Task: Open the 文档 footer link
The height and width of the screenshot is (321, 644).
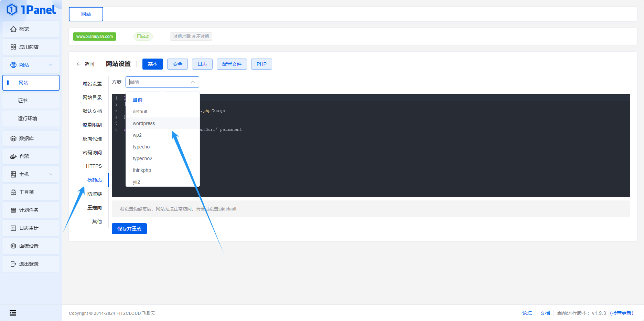Action: [545, 313]
